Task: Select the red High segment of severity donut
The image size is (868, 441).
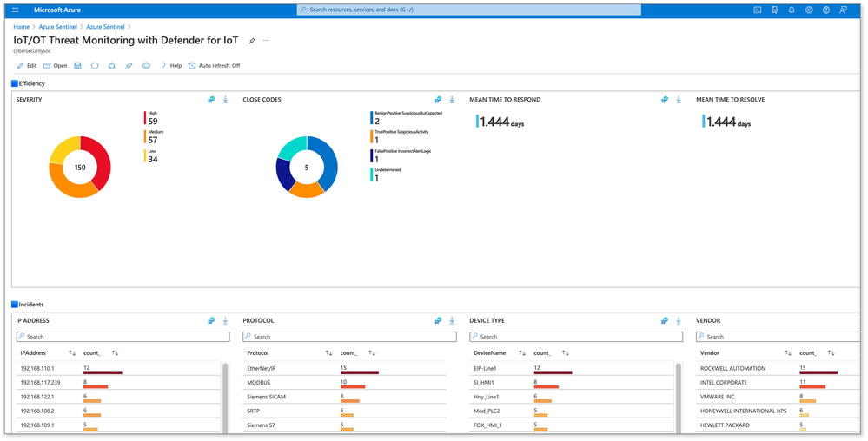Action: click(102, 161)
